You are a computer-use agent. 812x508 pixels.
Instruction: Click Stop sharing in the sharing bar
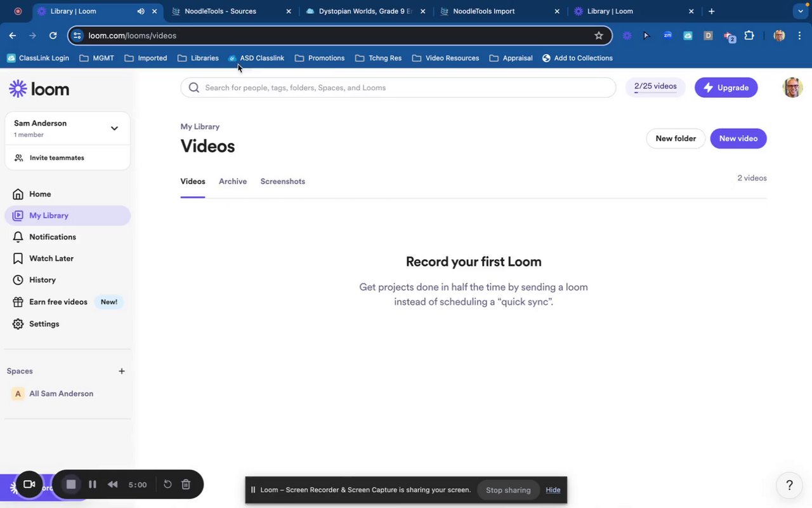coord(508,490)
